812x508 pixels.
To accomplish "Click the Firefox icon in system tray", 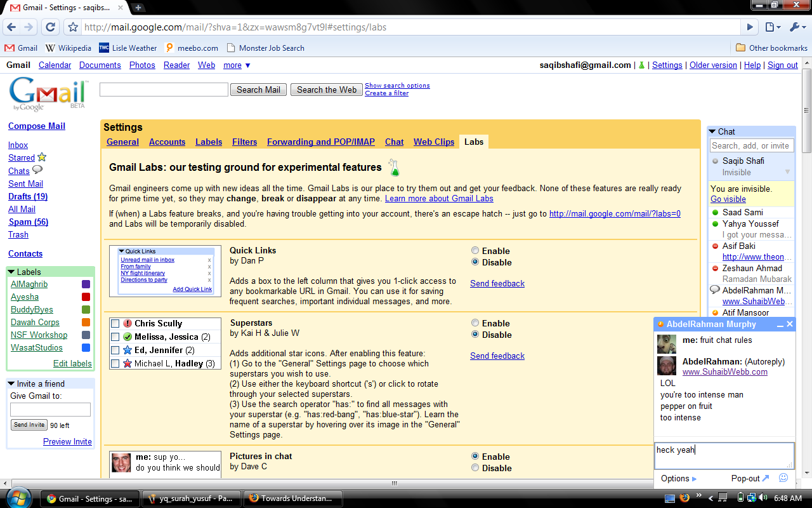I will pos(684,498).
